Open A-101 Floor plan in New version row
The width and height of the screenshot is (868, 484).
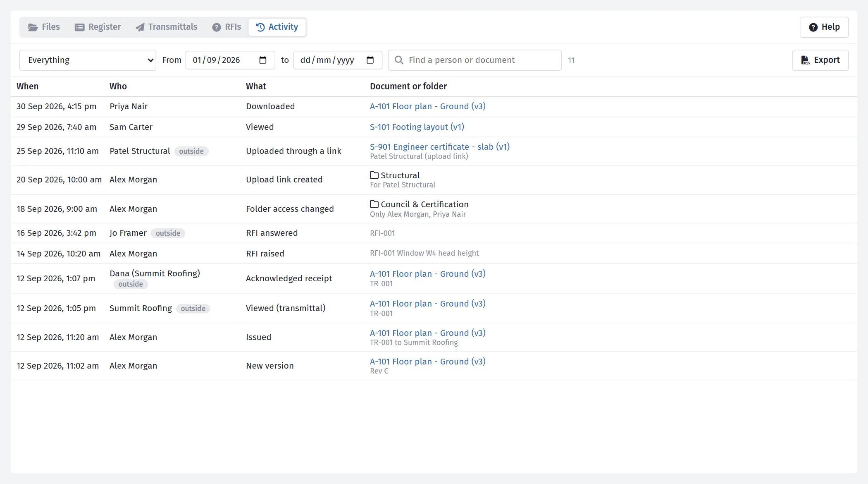pos(427,362)
